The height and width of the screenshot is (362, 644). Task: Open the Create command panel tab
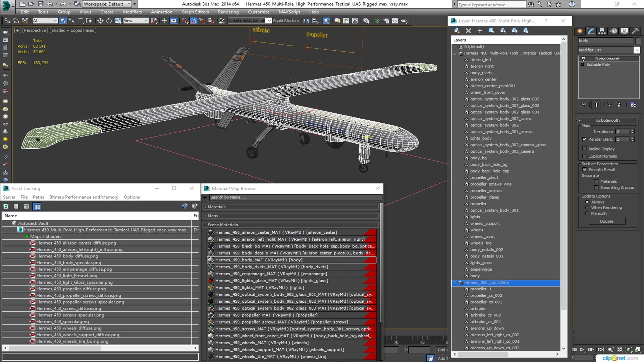click(580, 31)
